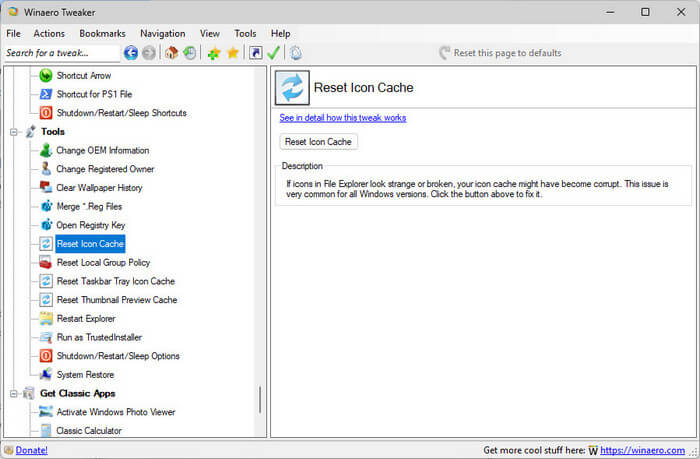Screen dimensions: 700x459
Task: Select System Restore in the tree
Action: tap(85, 375)
